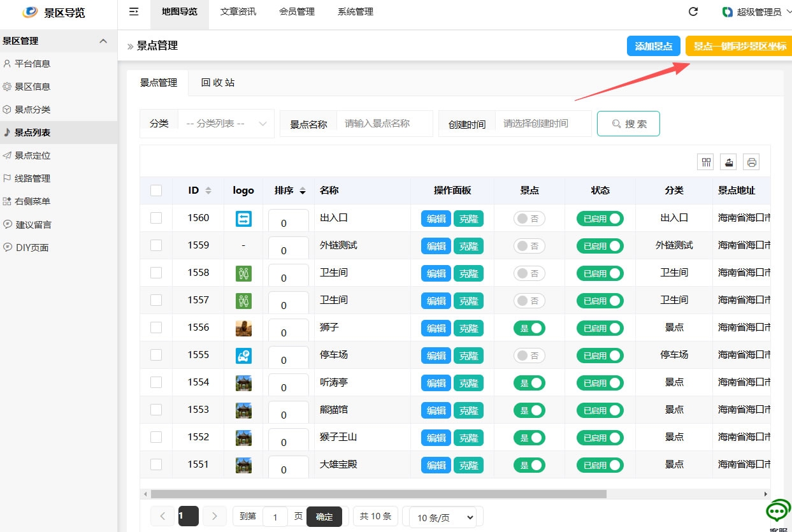Screen dimensions: 792x532
Task: Collapse sidebar with the hamburger menu icon
Action: click(x=134, y=11)
